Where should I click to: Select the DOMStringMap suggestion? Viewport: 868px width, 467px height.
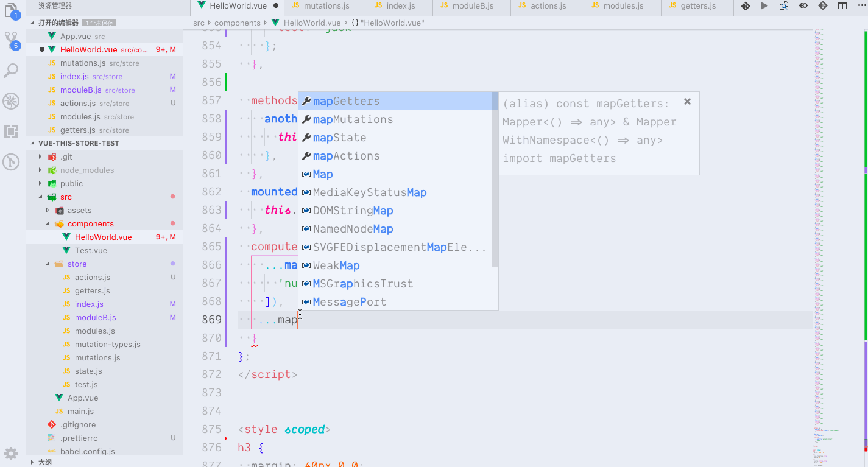tap(395, 211)
